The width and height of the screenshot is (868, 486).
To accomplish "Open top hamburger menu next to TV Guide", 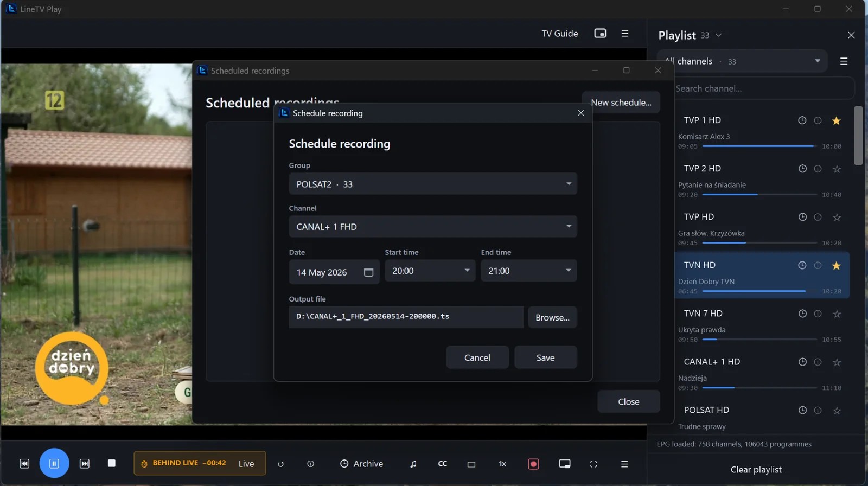I will pyautogui.click(x=625, y=34).
